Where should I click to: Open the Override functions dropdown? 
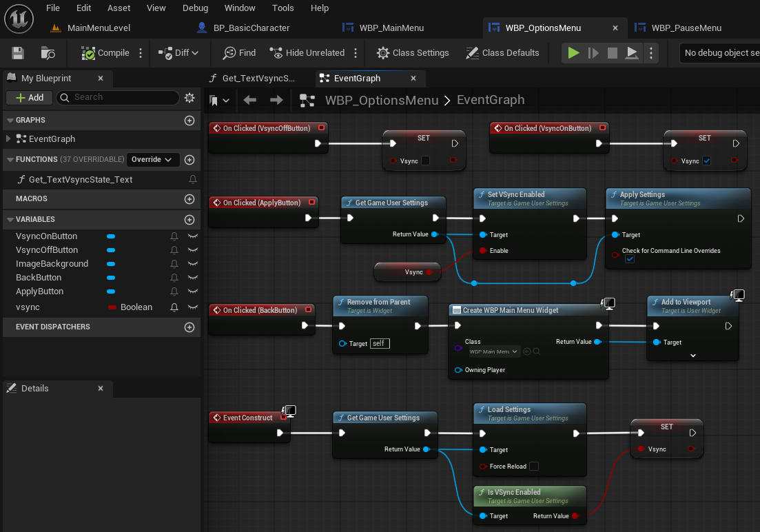[x=152, y=160]
